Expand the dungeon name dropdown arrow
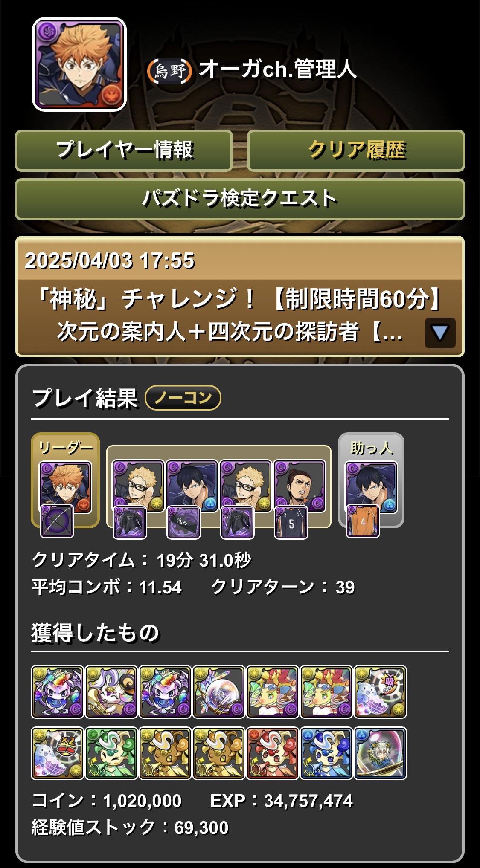This screenshot has width=480, height=868. click(x=440, y=333)
